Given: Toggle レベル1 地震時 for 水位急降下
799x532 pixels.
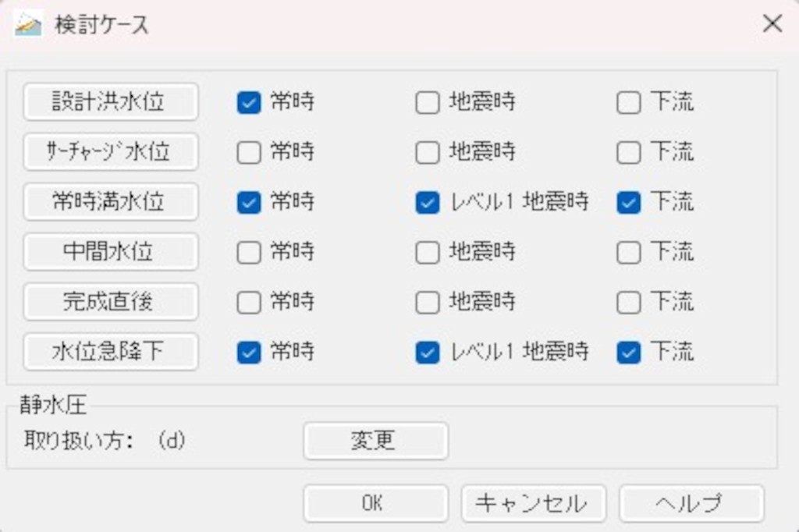Looking at the screenshot, I should (x=427, y=353).
